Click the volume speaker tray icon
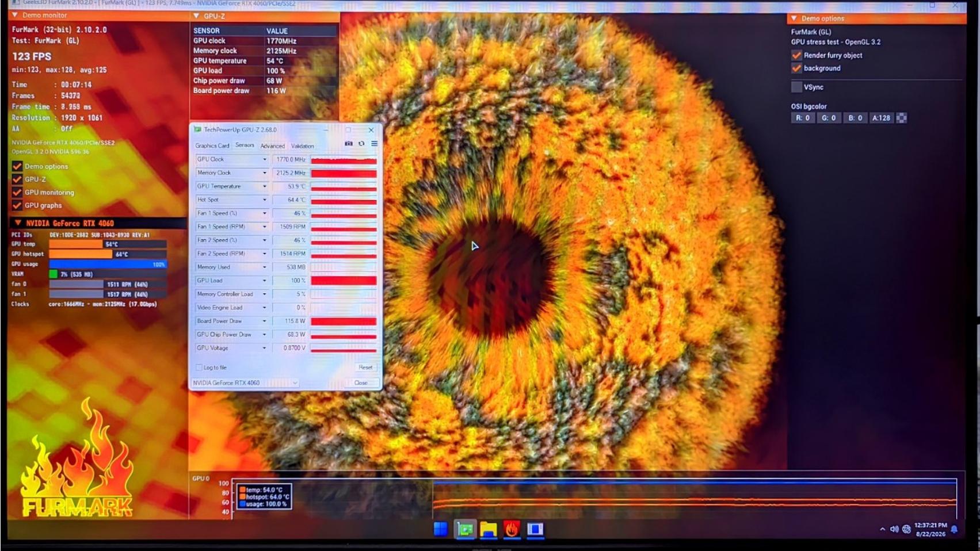The height and width of the screenshot is (551, 980). click(894, 529)
